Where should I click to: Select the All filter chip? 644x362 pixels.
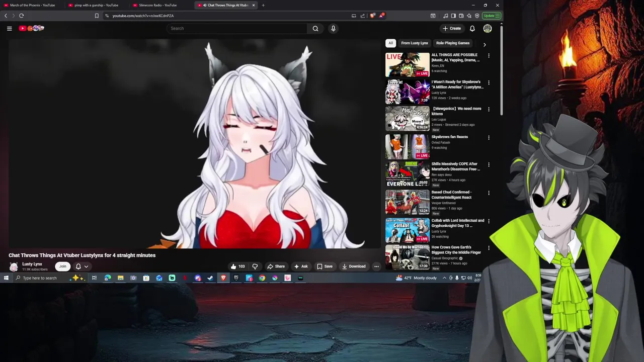[x=390, y=43]
